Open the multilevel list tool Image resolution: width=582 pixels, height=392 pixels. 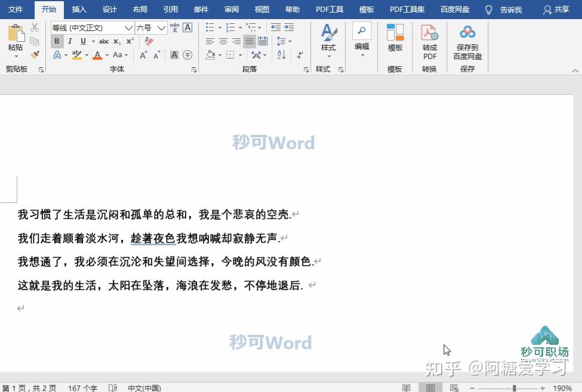pos(251,27)
